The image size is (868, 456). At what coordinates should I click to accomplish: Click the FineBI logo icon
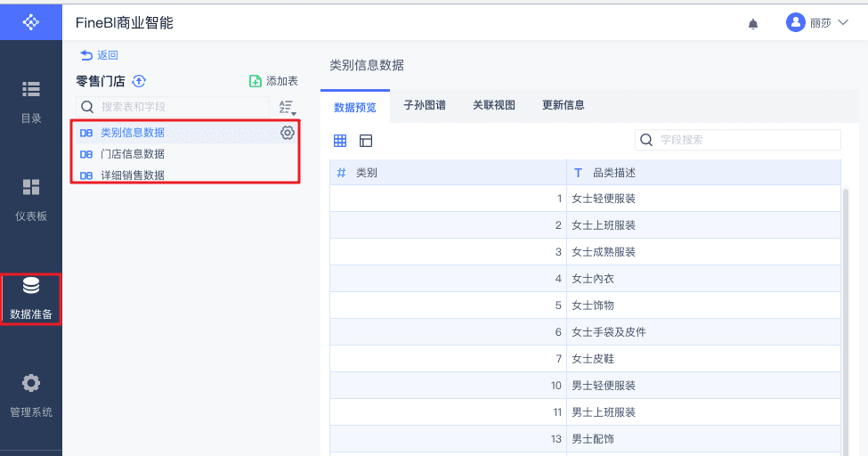[x=30, y=21]
